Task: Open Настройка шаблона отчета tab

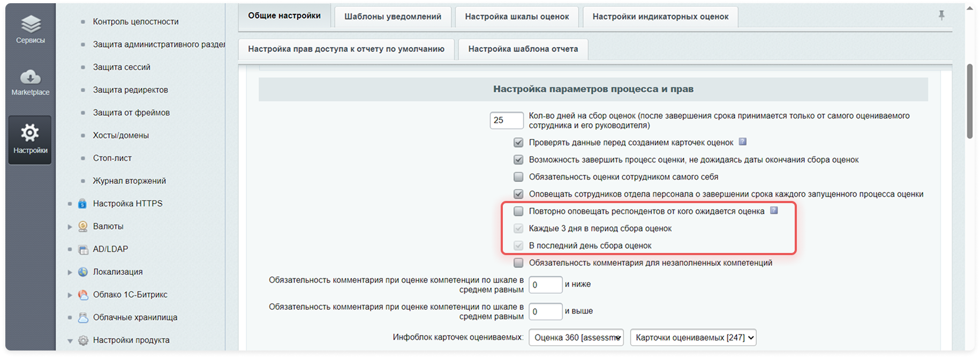Action: (523, 49)
